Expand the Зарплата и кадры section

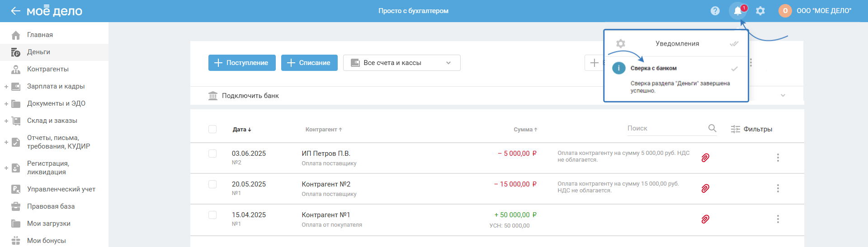(x=6, y=86)
